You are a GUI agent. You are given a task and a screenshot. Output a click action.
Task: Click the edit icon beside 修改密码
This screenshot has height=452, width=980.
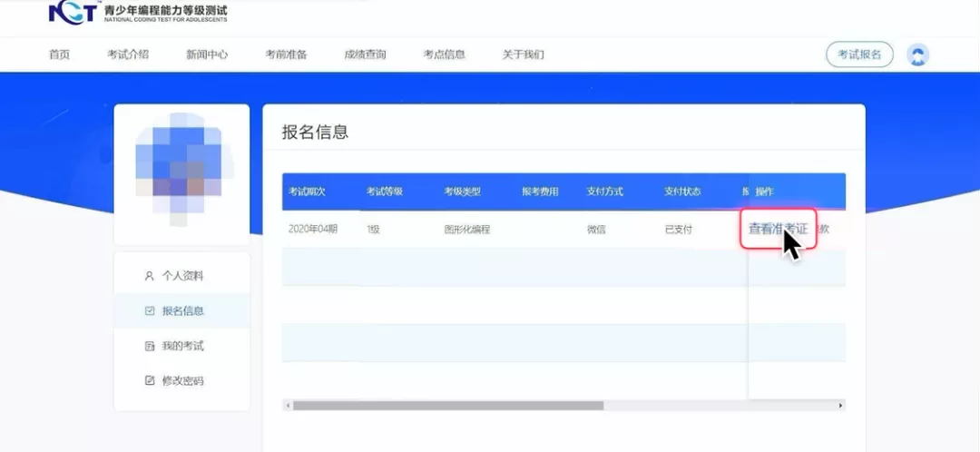[x=149, y=380]
